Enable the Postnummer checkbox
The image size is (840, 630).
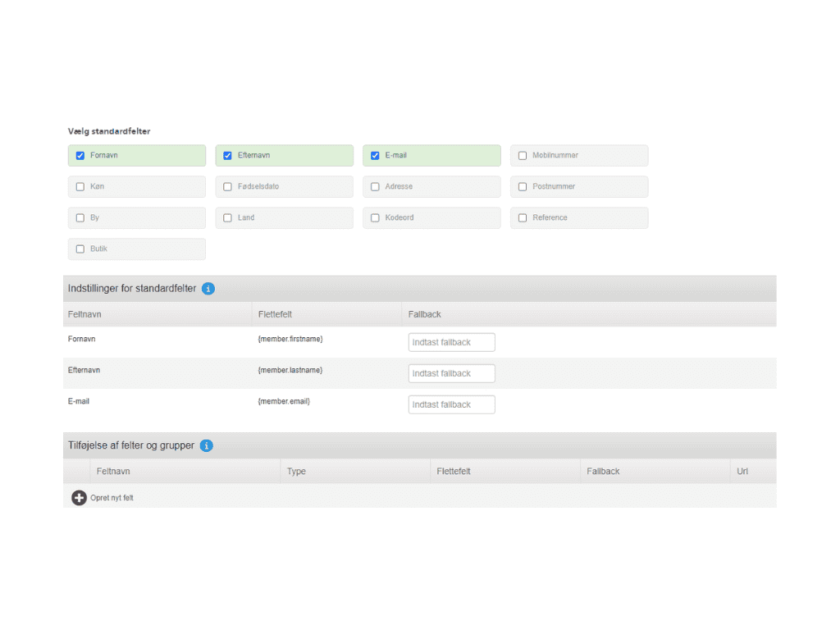(x=523, y=187)
